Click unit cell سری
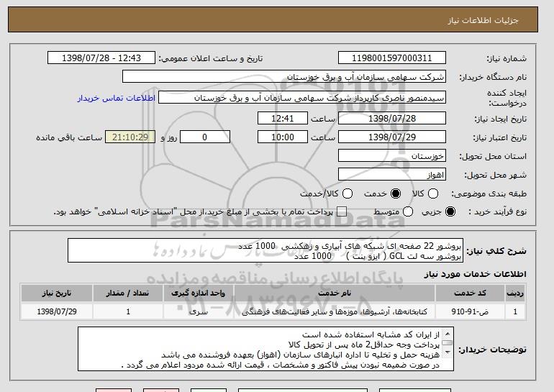The height and width of the screenshot is (392, 554). coord(198,311)
